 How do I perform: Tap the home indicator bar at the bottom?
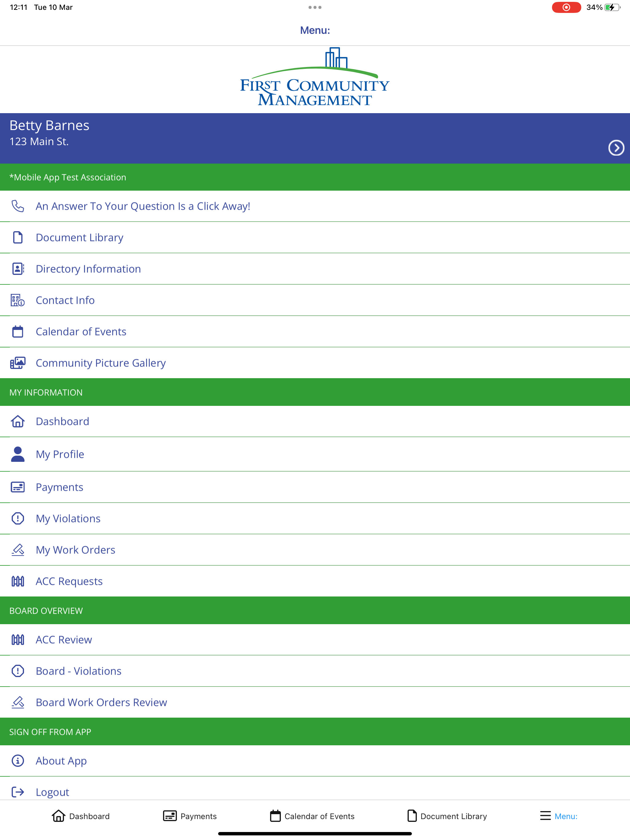coord(315,834)
